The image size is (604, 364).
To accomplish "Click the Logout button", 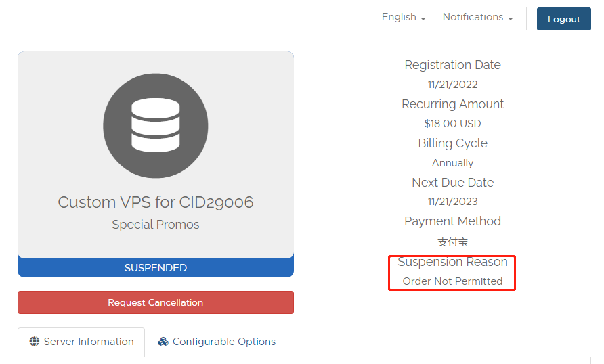I will point(564,19).
